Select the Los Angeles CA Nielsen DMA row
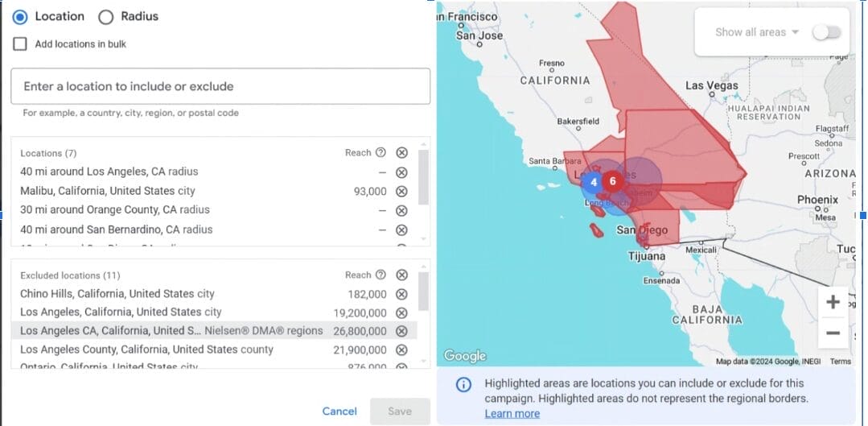Image resolution: width=868 pixels, height=426 pixels. (171, 331)
